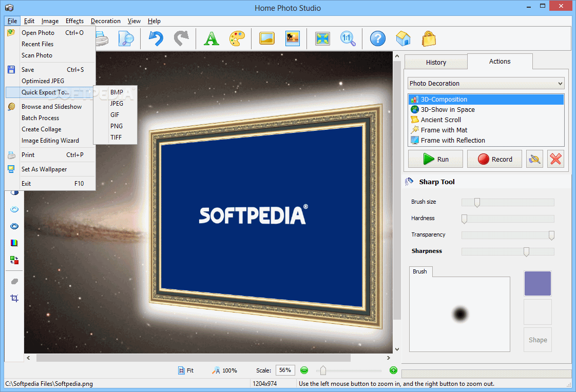Click the red X delete action button

555,159
